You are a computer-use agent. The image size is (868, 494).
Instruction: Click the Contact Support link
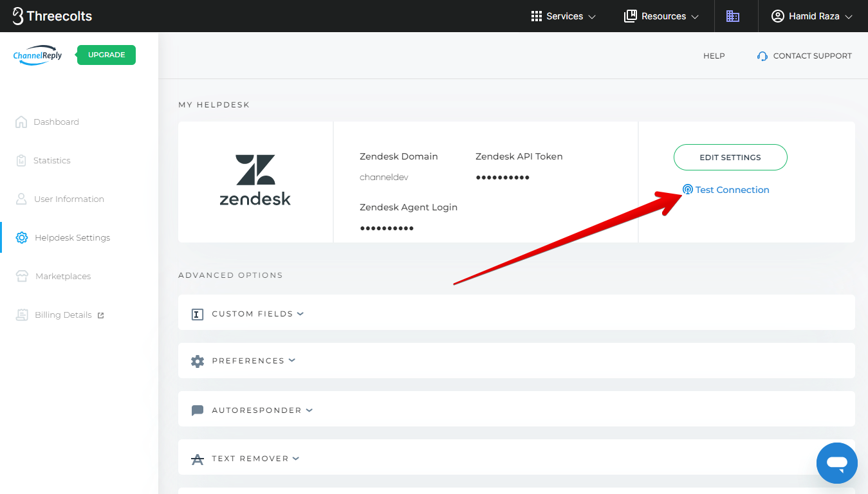pyautogui.click(x=813, y=56)
